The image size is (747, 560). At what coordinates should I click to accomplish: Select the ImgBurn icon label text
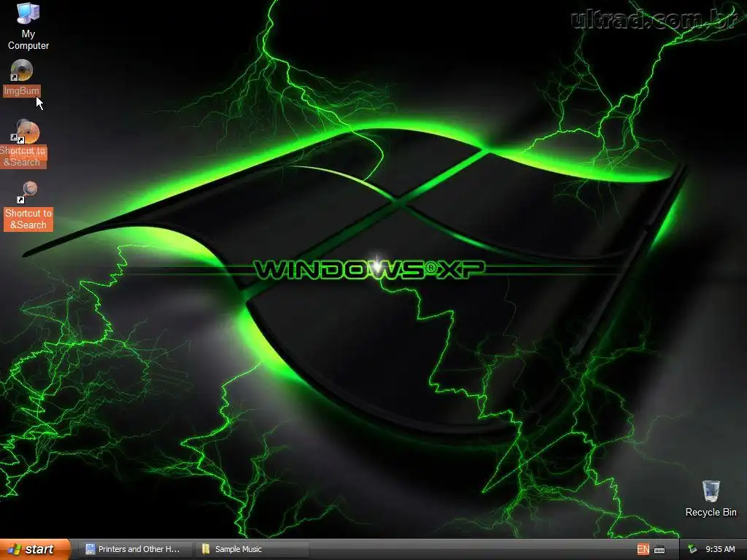pos(21,90)
